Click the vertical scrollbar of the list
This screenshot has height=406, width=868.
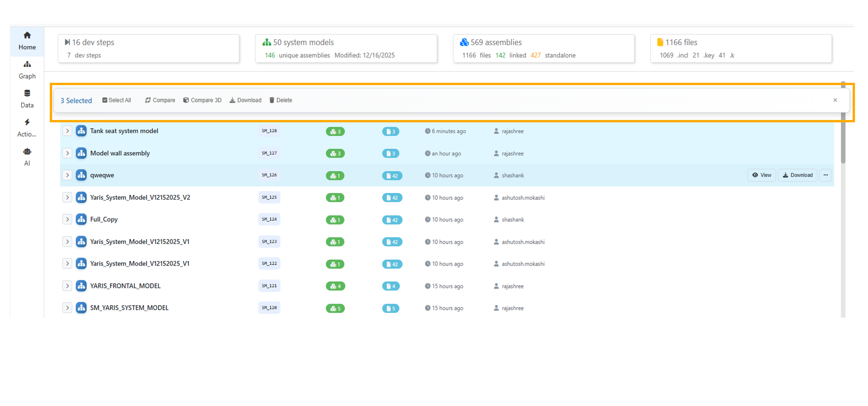pyautogui.click(x=843, y=140)
